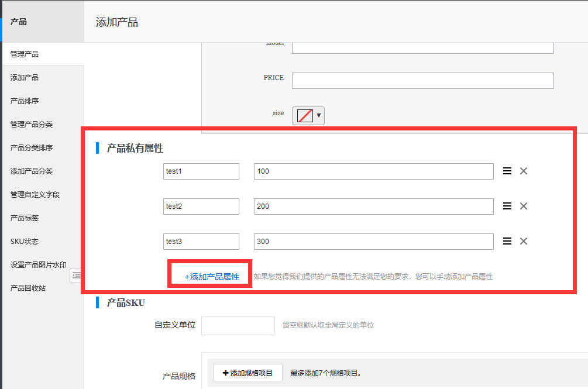Click the value field containing 200
The height and width of the screenshot is (389, 588).
373,206
